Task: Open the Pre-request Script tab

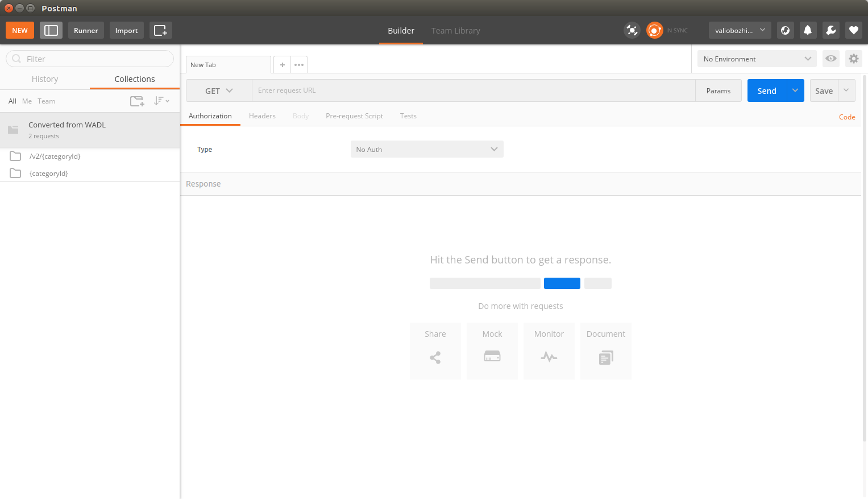Action: click(354, 116)
